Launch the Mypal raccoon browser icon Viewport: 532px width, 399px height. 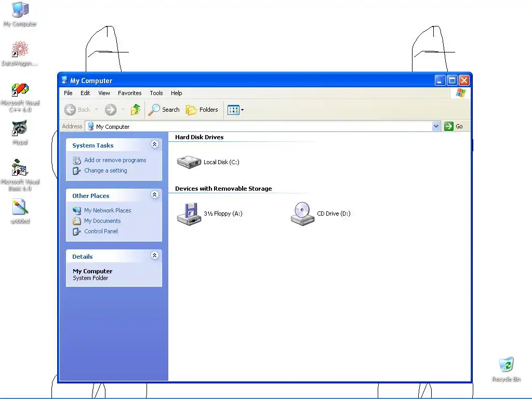20,128
